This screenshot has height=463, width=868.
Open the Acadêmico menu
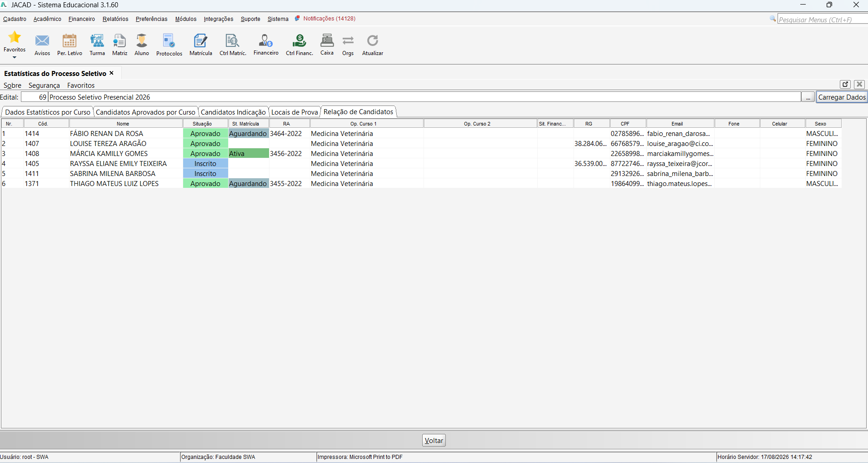(47, 19)
